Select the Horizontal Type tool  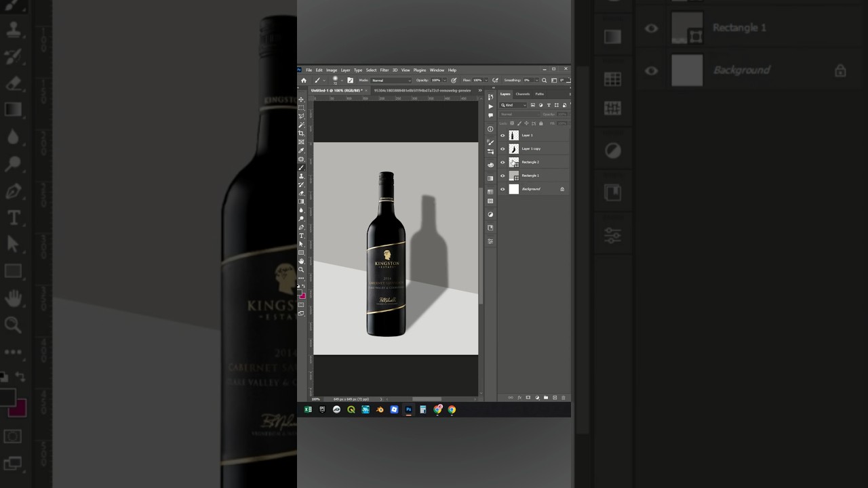click(302, 235)
